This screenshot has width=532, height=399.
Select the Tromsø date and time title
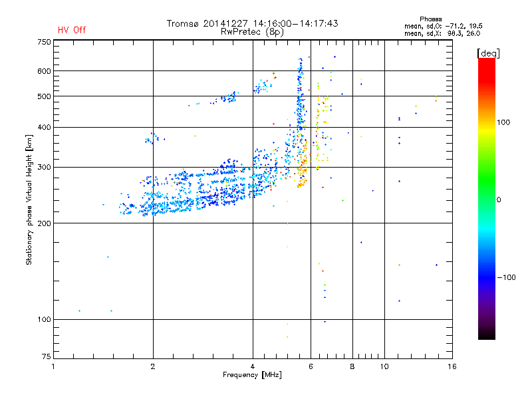click(x=252, y=23)
